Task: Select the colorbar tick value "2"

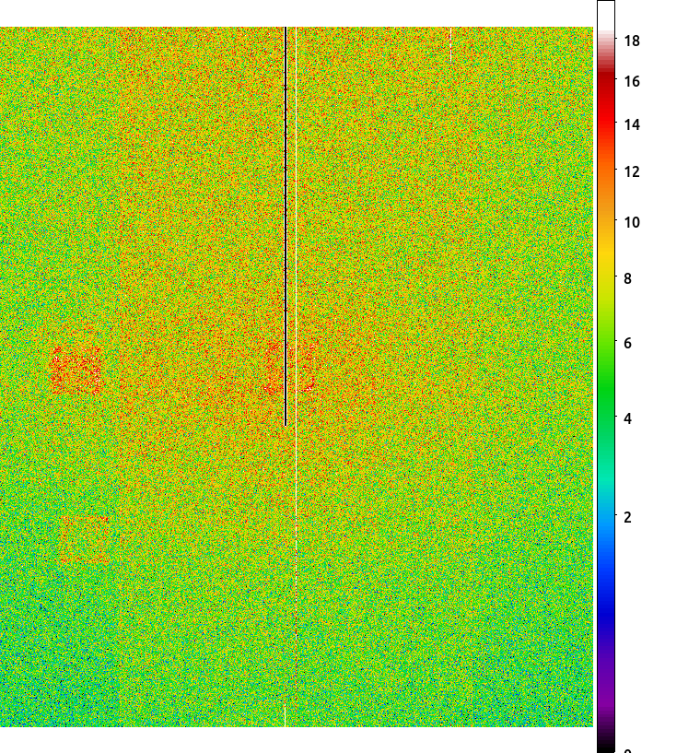Action: point(627,517)
